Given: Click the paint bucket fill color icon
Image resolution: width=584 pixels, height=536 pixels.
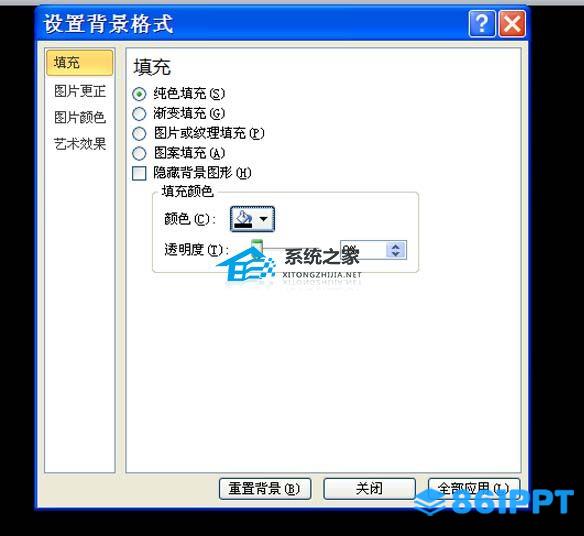Looking at the screenshot, I should coord(244,219).
